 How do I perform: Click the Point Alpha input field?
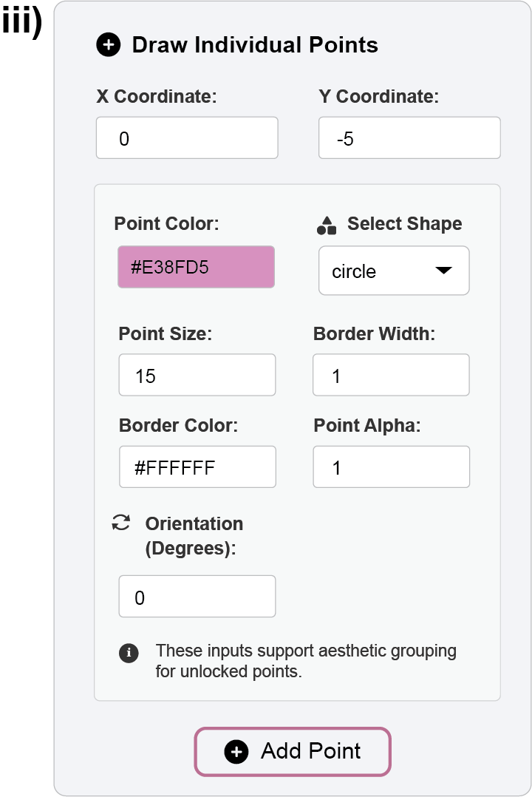(x=391, y=467)
